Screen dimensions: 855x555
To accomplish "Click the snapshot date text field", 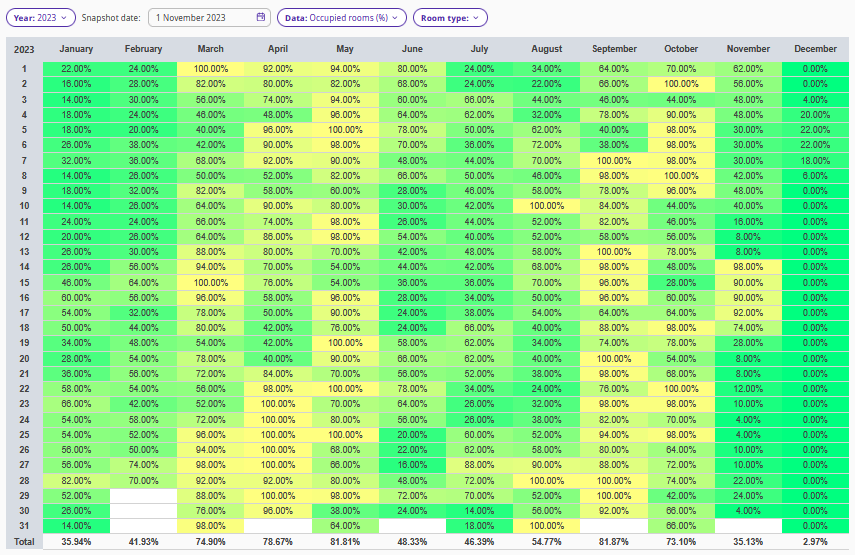I will 203,17.
